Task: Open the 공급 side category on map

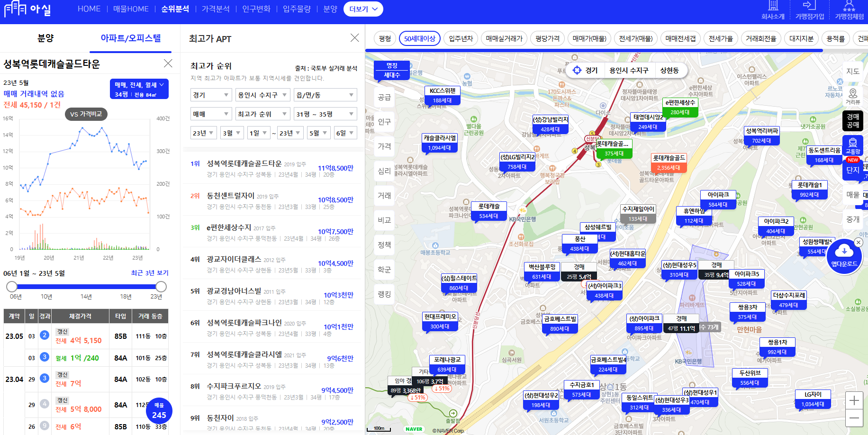Action: pos(384,97)
